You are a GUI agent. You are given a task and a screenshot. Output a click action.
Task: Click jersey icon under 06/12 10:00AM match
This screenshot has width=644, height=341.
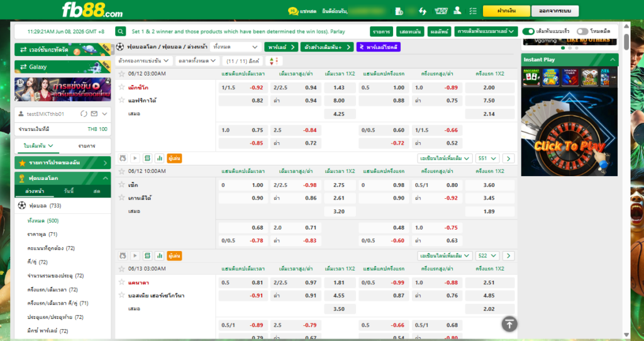(x=123, y=255)
